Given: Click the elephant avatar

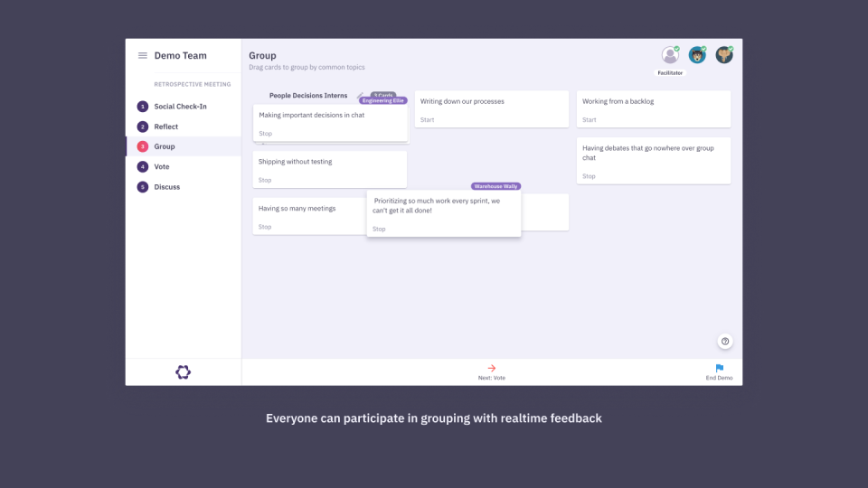Looking at the screenshot, I should tap(724, 55).
